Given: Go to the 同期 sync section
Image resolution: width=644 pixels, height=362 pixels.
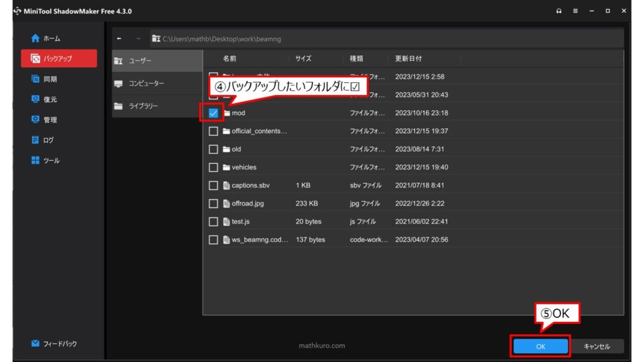Looking at the screenshot, I should pos(44,79).
